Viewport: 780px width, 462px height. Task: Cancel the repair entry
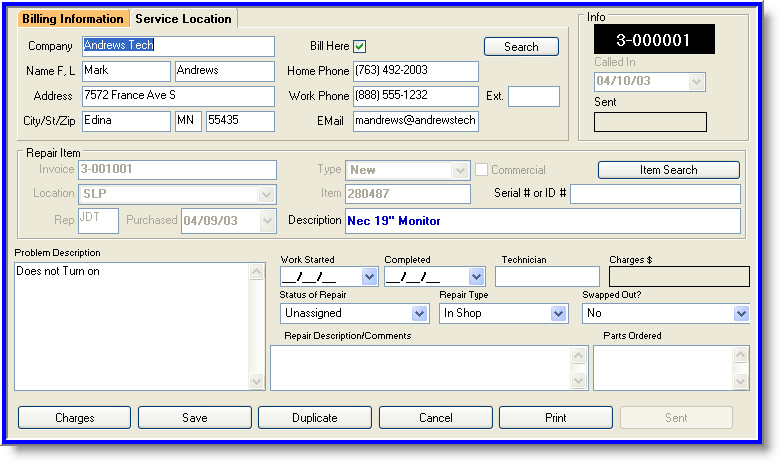point(435,418)
